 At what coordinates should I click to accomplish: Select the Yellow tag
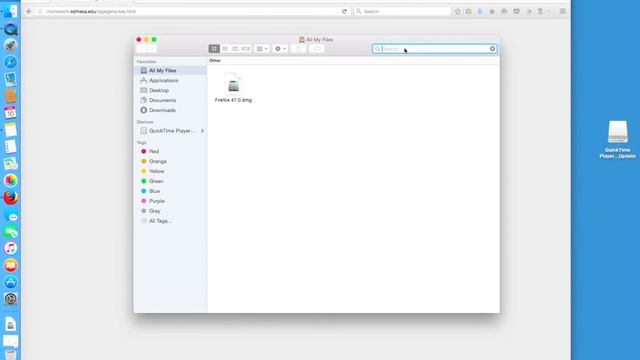point(170,171)
